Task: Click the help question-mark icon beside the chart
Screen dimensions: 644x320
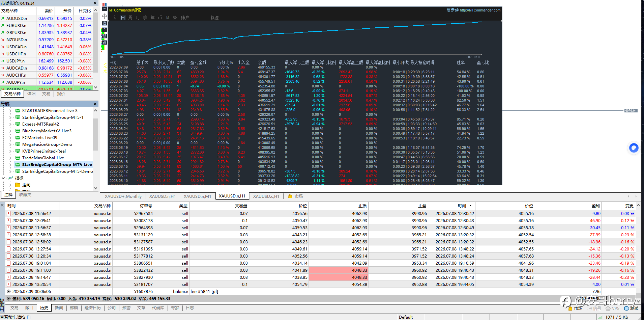Action: [105, 30]
